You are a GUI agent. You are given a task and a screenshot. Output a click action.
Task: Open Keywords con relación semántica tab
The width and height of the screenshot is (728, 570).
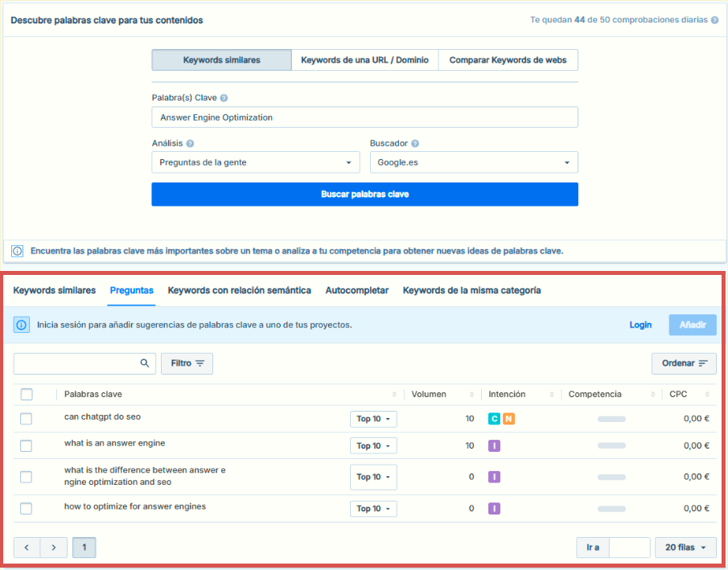239,290
